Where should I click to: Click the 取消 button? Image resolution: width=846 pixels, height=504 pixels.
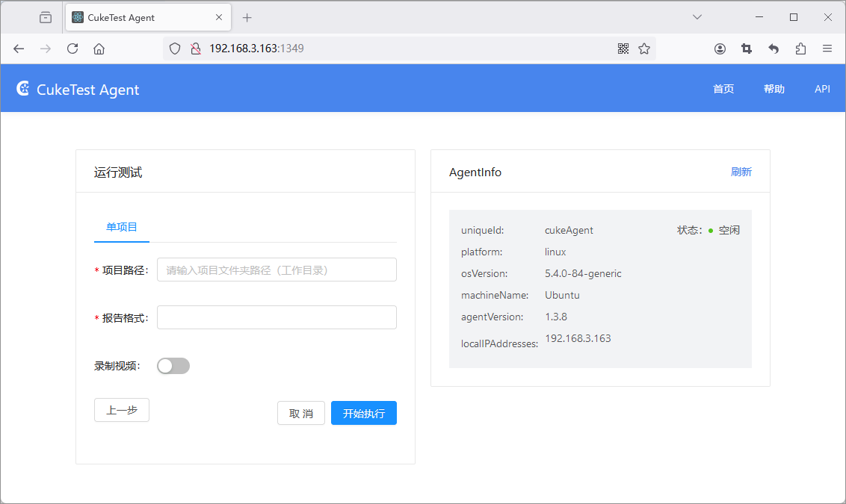pyautogui.click(x=301, y=414)
